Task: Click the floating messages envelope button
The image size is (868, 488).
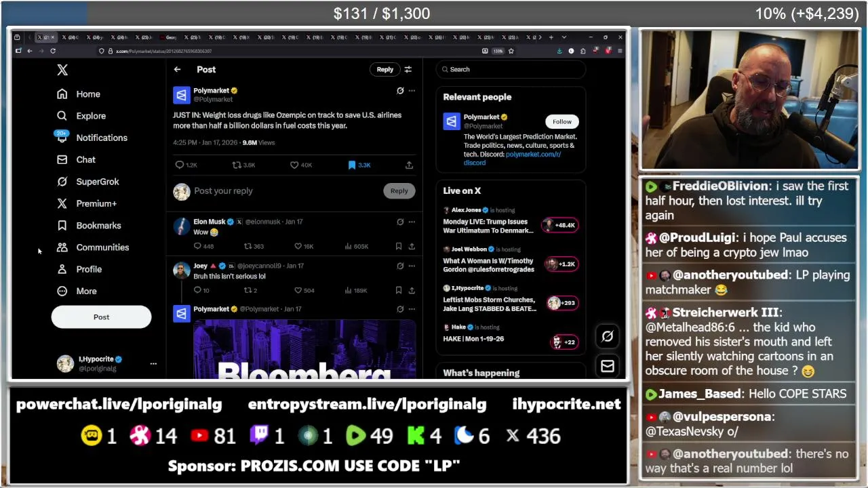Action: pyautogui.click(x=608, y=367)
